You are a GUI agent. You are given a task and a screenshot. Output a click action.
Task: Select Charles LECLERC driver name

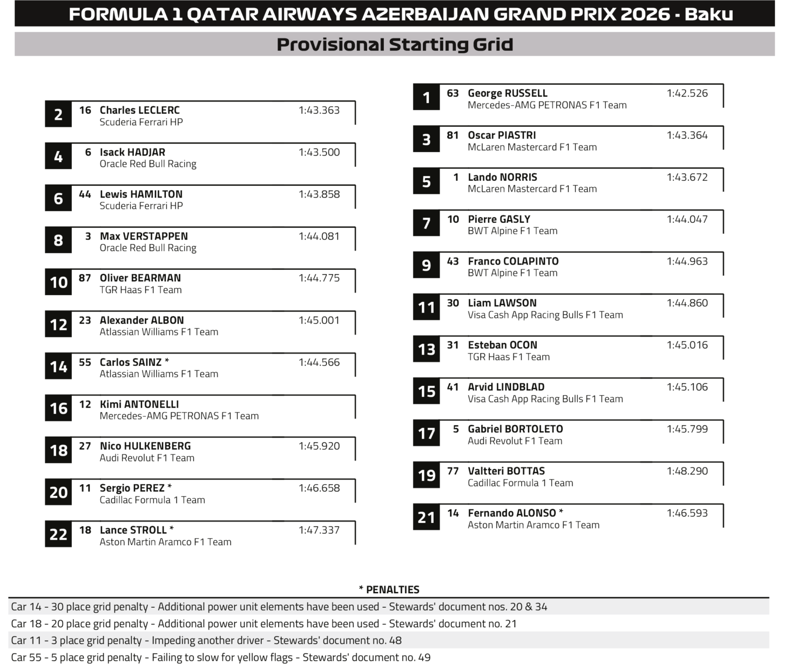point(140,110)
